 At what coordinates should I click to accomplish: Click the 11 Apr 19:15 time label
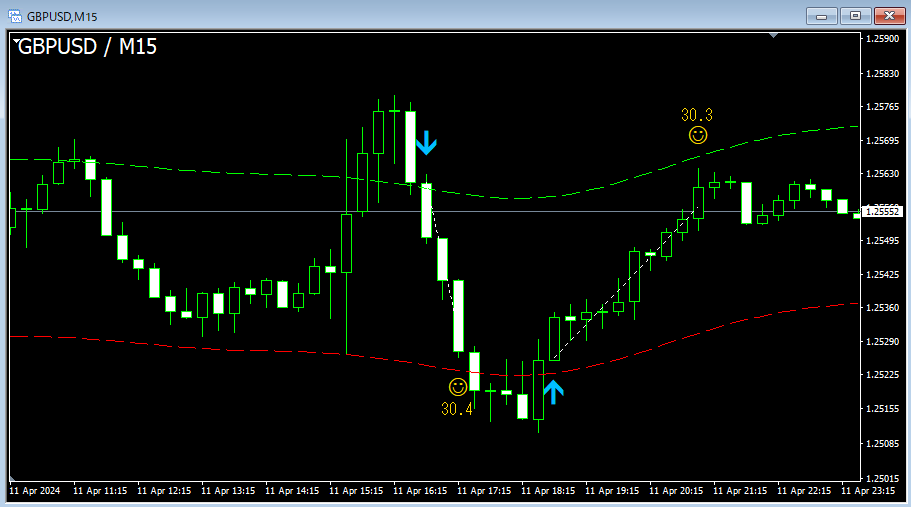(x=612, y=491)
